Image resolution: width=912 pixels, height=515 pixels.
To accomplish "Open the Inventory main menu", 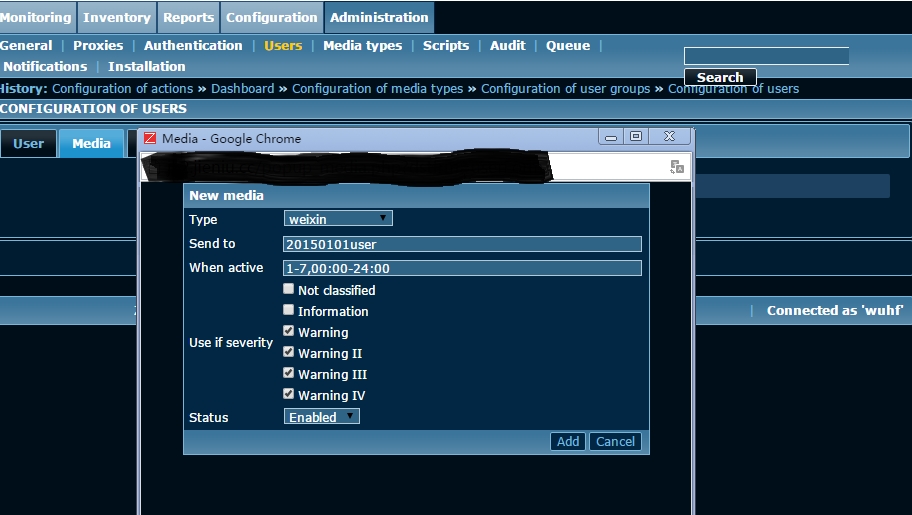I will [117, 17].
